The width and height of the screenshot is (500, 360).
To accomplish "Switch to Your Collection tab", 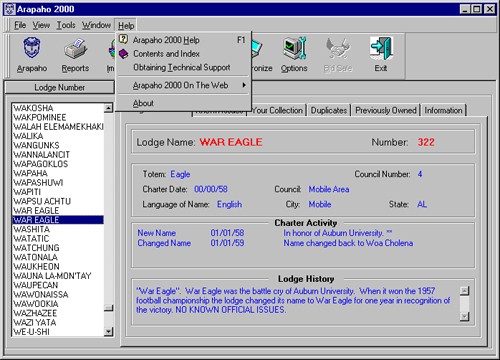I will 277,110.
